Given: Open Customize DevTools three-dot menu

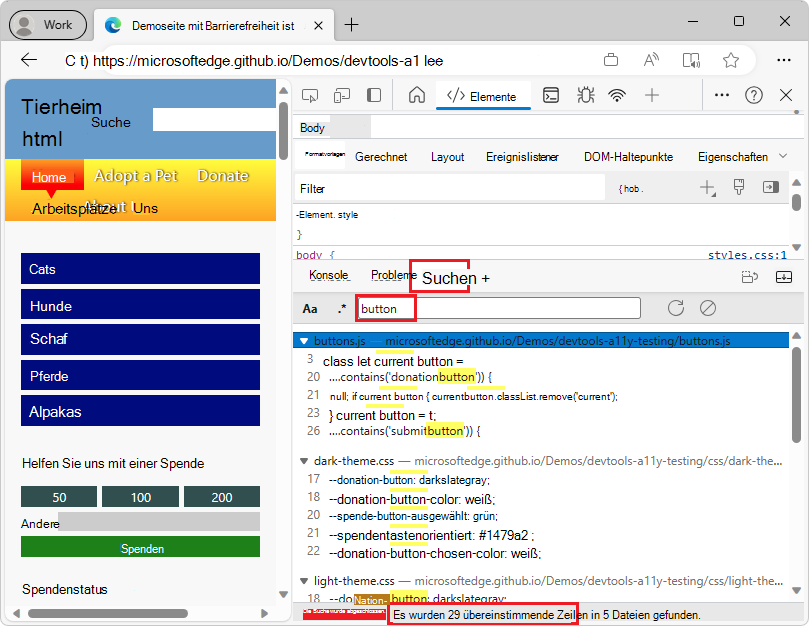Looking at the screenshot, I should coord(721,95).
